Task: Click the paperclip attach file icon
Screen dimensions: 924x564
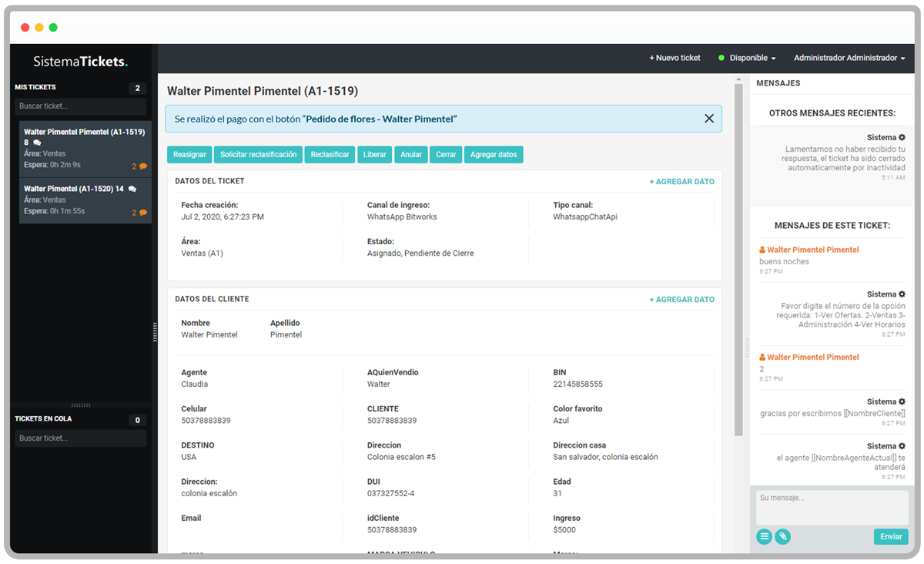Action: [x=782, y=537]
